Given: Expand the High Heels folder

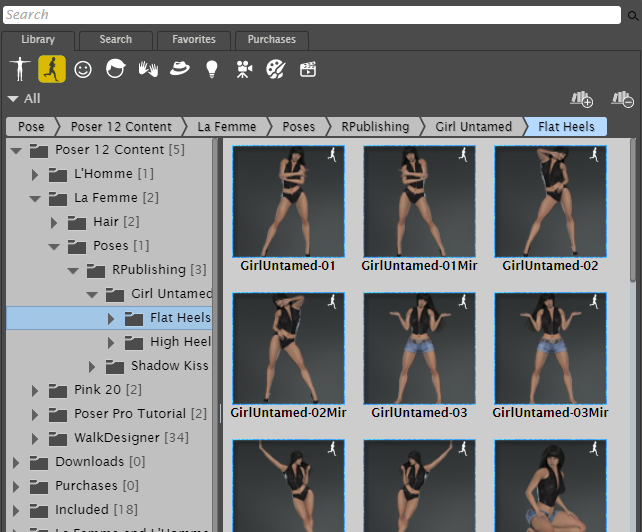Looking at the screenshot, I should pos(111,342).
